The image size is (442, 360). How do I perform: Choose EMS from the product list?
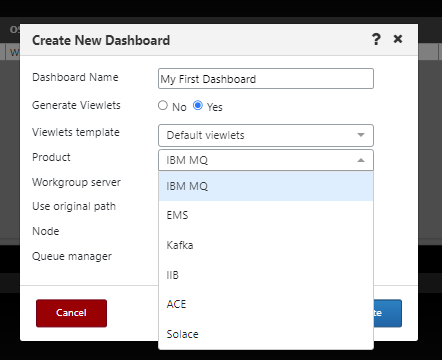pyautogui.click(x=266, y=215)
